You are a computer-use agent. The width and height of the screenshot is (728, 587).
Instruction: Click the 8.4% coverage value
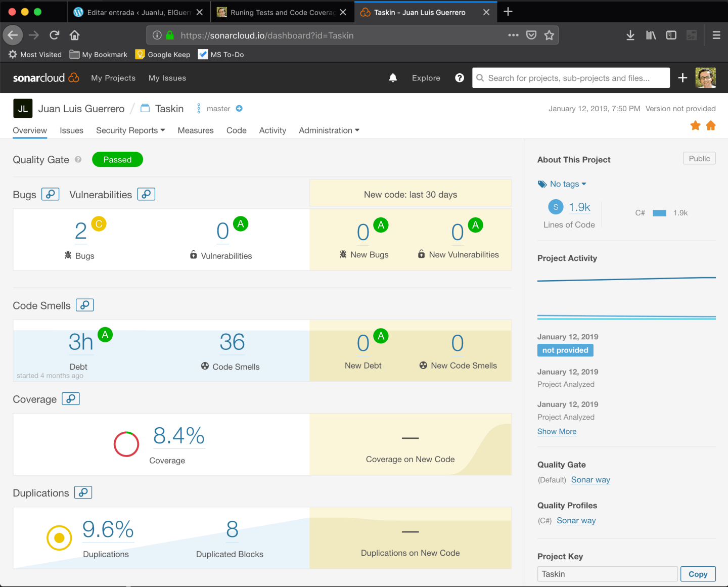179,436
